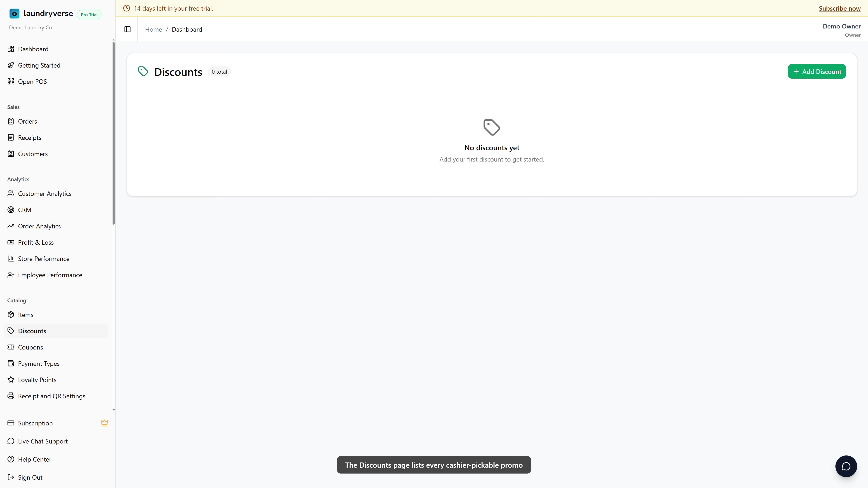The image size is (868, 488).
Task: Click the Live Chat Support speech icon
Action: [11, 441]
